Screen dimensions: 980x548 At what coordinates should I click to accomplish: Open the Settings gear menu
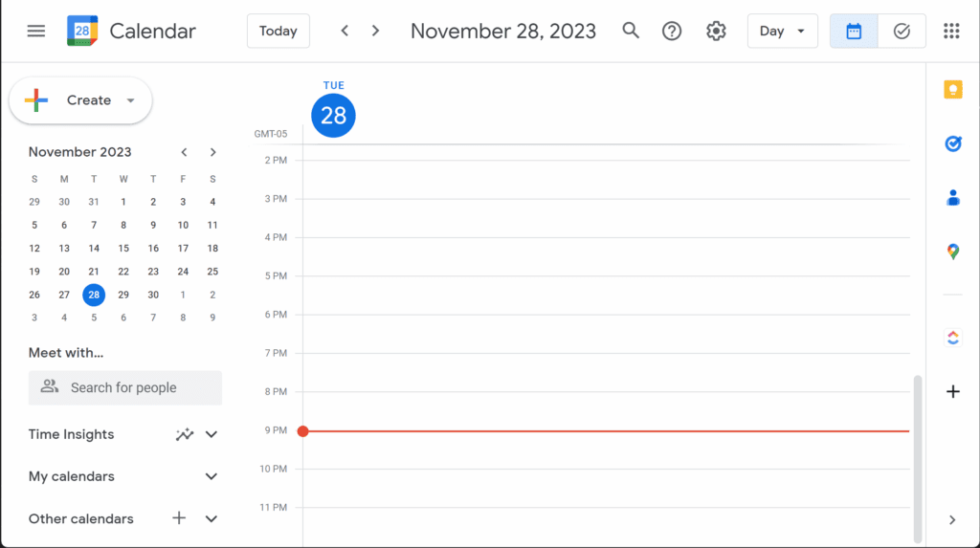[716, 31]
